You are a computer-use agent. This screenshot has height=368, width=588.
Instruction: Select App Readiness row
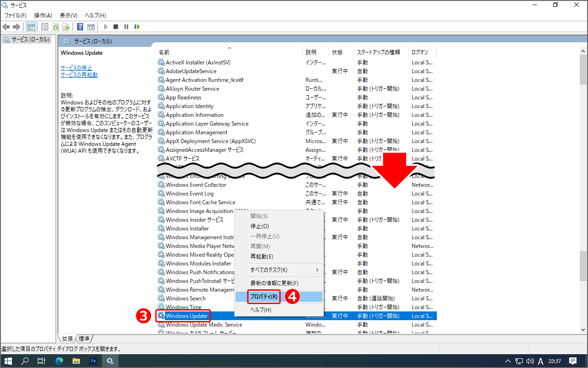pos(296,98)
